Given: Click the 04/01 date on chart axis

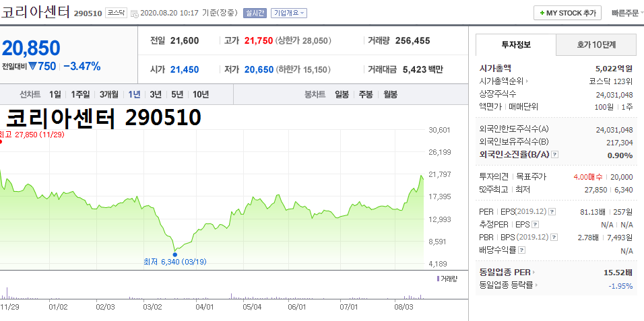Looking at the screenshot, I should click(x=205, y=307).
